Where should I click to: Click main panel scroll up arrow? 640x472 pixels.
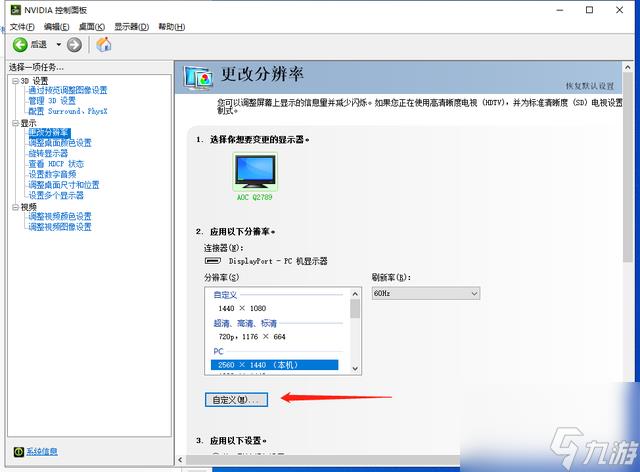pos(628,67)
